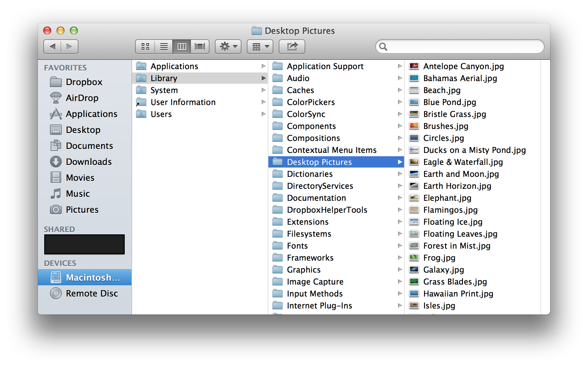Open Documents in the sidebar
This screenshot has height=367, width=588.
[x=85, y=146]
